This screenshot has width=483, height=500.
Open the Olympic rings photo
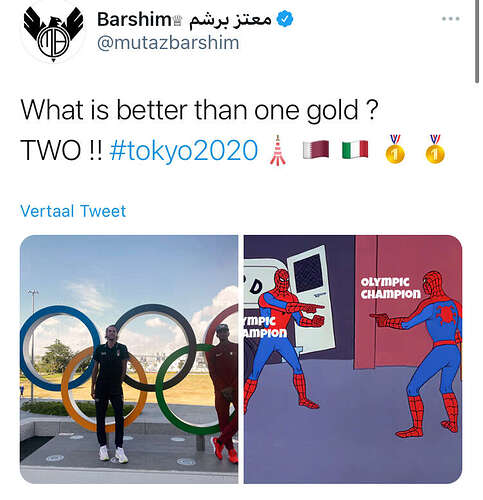pos(129,359)
